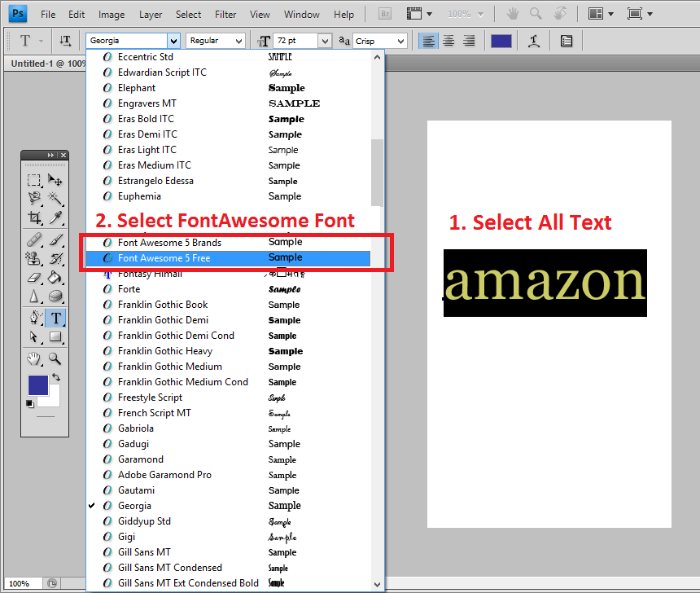The width and height of the screenshot is (700, 593).
Task: Choose the checked Georgia font
Action: coord(228,506)
